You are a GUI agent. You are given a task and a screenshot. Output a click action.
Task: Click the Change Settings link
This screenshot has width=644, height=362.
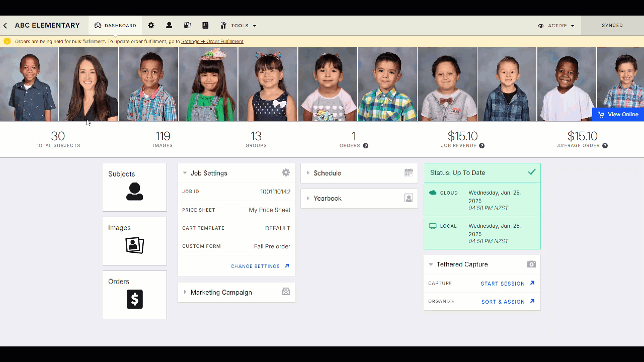(x=260, y=266)
